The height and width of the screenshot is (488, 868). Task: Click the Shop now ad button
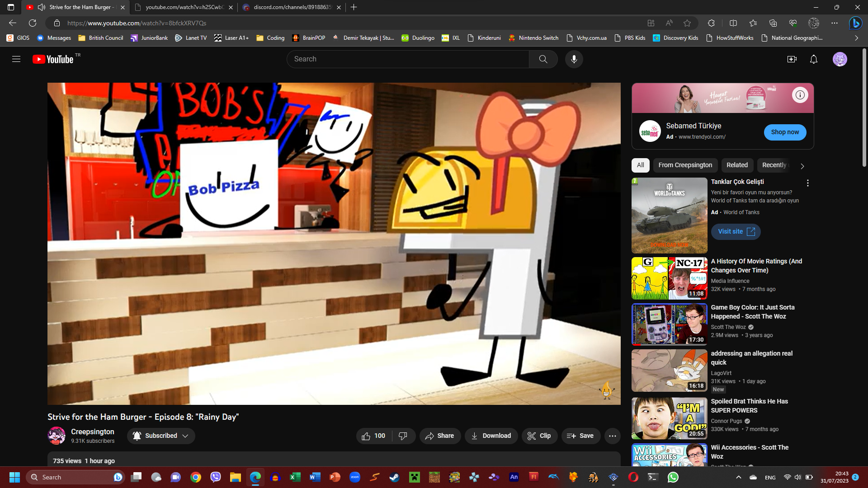[785, 132]
